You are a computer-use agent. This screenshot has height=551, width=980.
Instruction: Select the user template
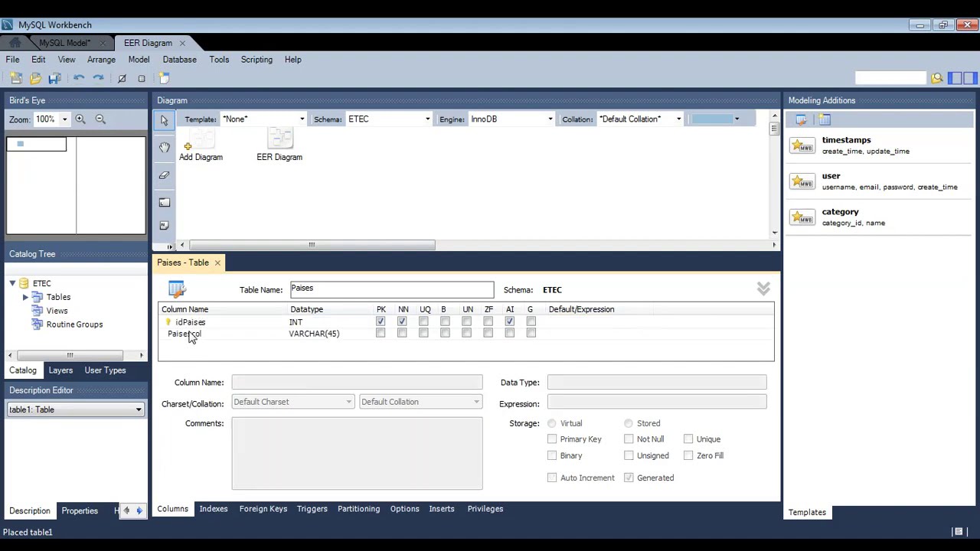tap(880, 181)
